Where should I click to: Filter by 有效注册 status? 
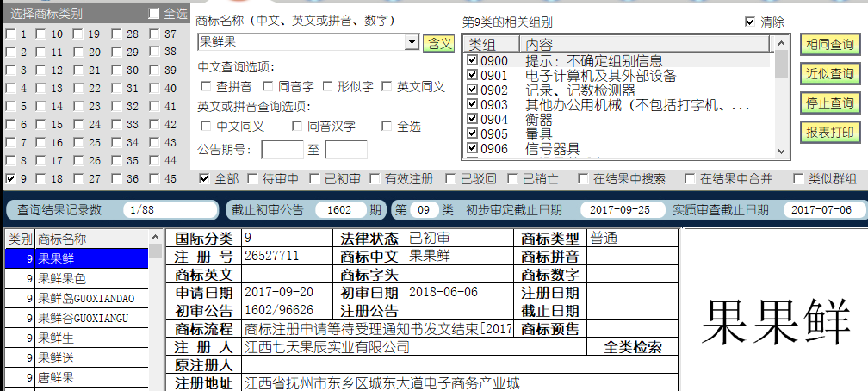coord(375,179)
